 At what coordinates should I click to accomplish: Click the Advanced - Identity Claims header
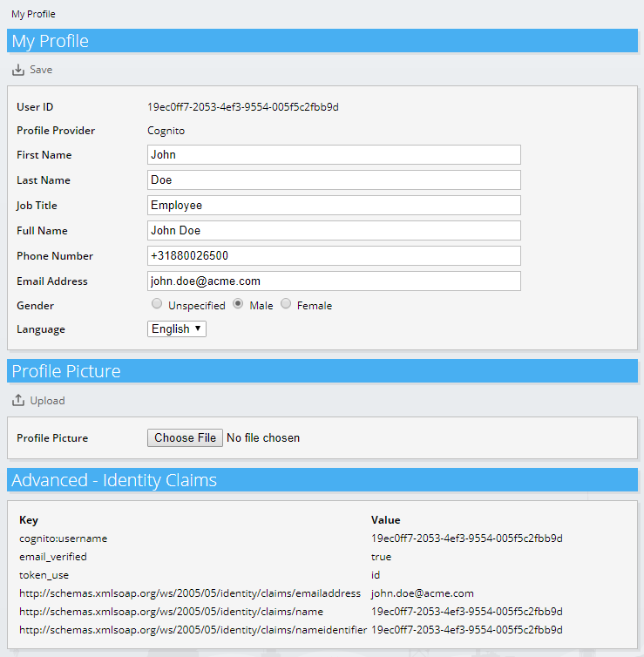pos(322,480)
